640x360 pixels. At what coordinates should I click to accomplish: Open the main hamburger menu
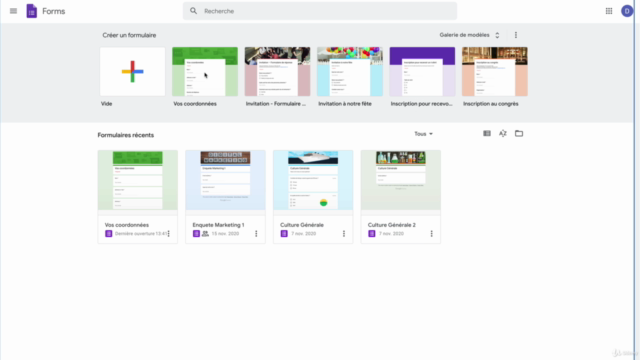(x=13, y=11)
